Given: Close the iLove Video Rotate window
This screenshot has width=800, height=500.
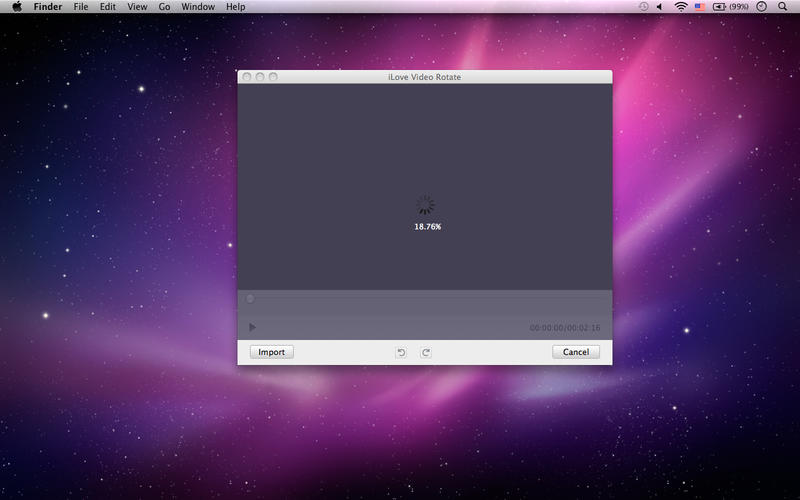Looking at the screenshot, I should (247, 77).
